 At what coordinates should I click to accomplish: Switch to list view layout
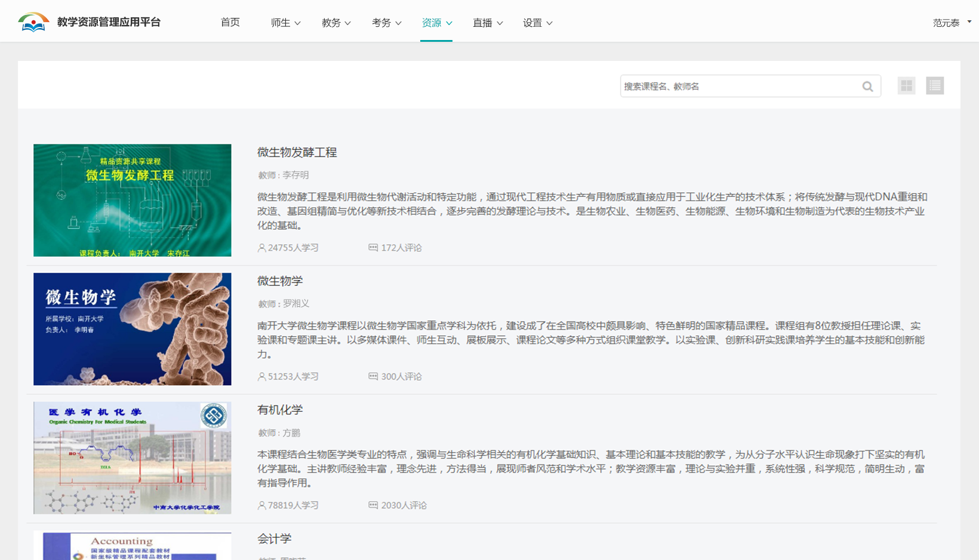point(934,86)
